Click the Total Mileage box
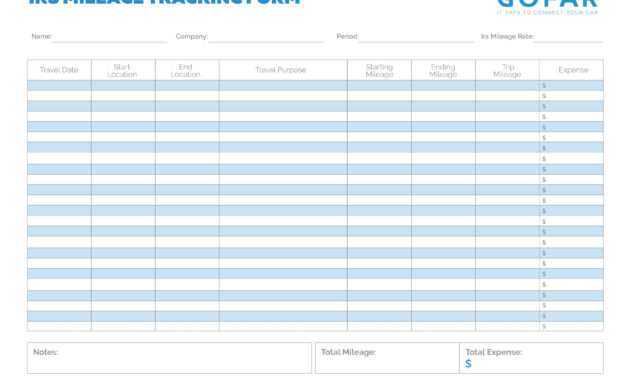This screenshot has width=630, height=380. [387, 358]
